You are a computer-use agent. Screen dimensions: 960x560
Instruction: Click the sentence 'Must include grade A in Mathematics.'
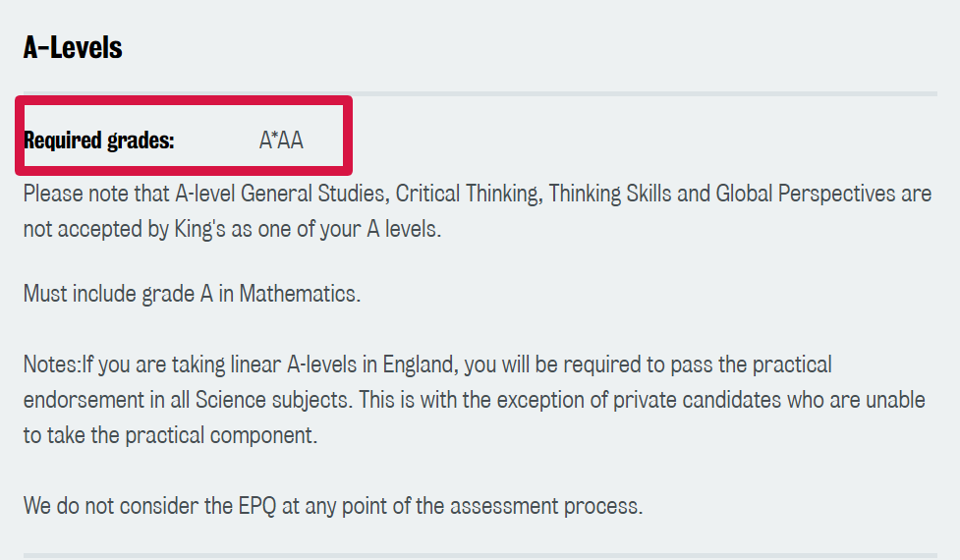coord(193,294)
